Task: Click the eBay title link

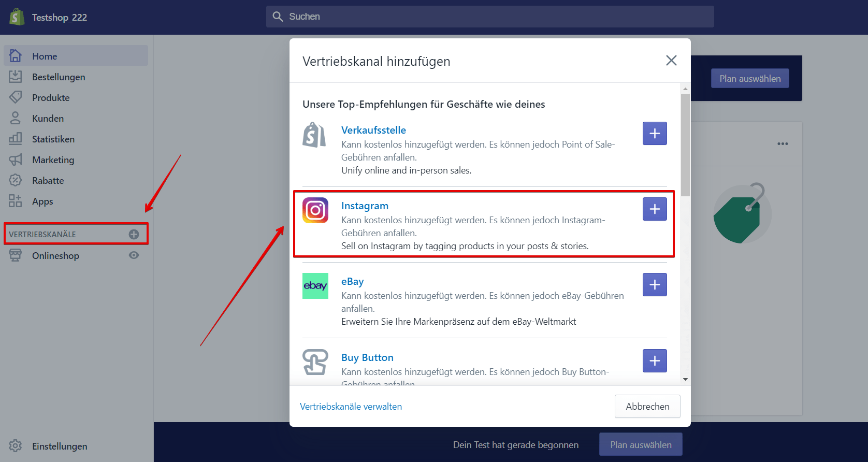Action: (352, 281)
